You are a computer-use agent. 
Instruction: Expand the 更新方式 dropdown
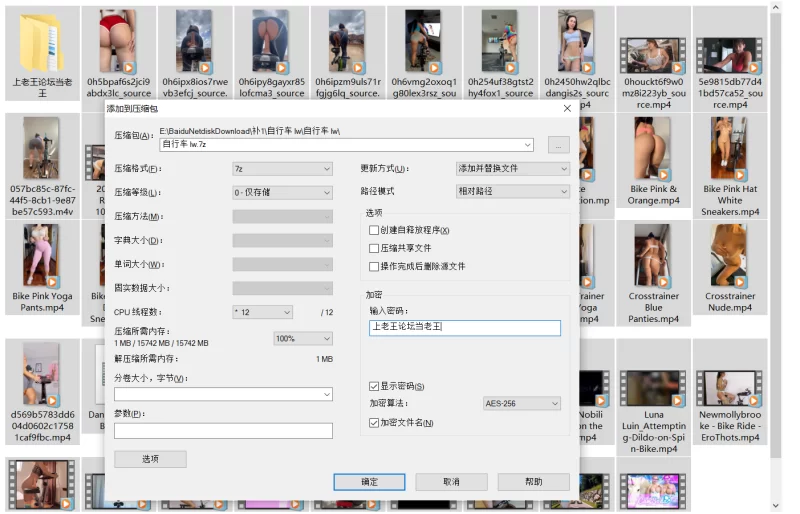[x=512, y=169]
